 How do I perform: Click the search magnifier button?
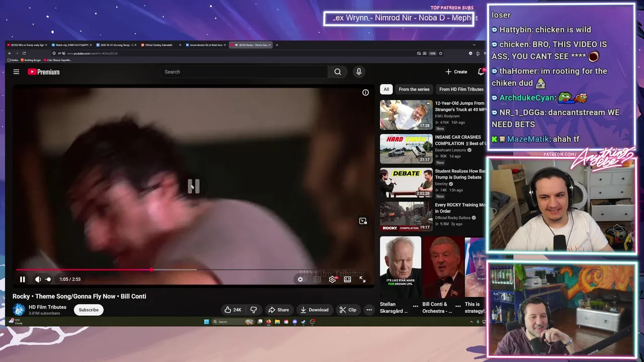tap(338, 72)
